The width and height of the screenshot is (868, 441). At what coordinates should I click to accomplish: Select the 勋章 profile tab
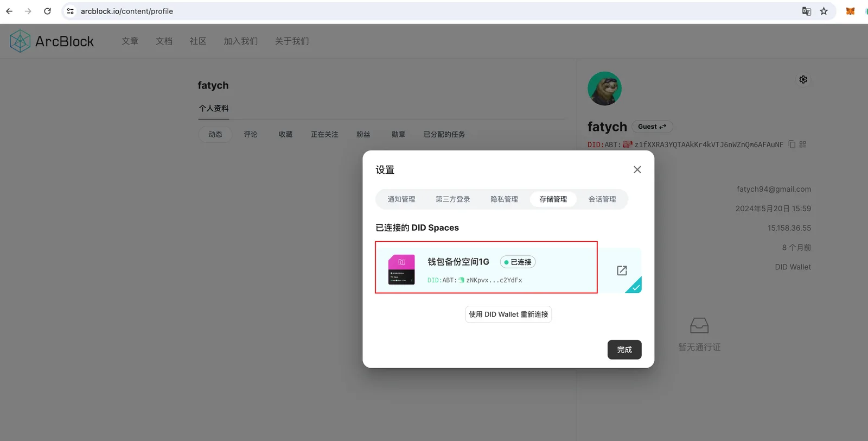(x=399, y=135)
